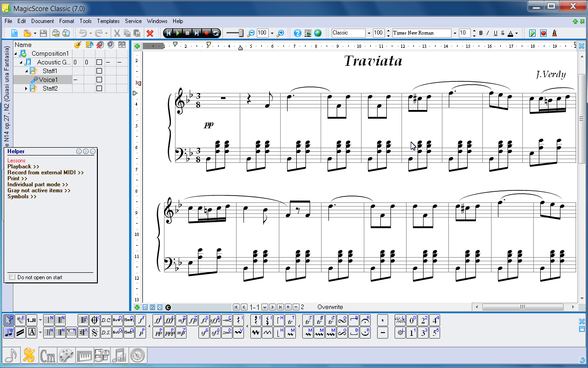Insert the fermata symbol
The width and height of the screenshot is (588, 368).
click(365, 320)
